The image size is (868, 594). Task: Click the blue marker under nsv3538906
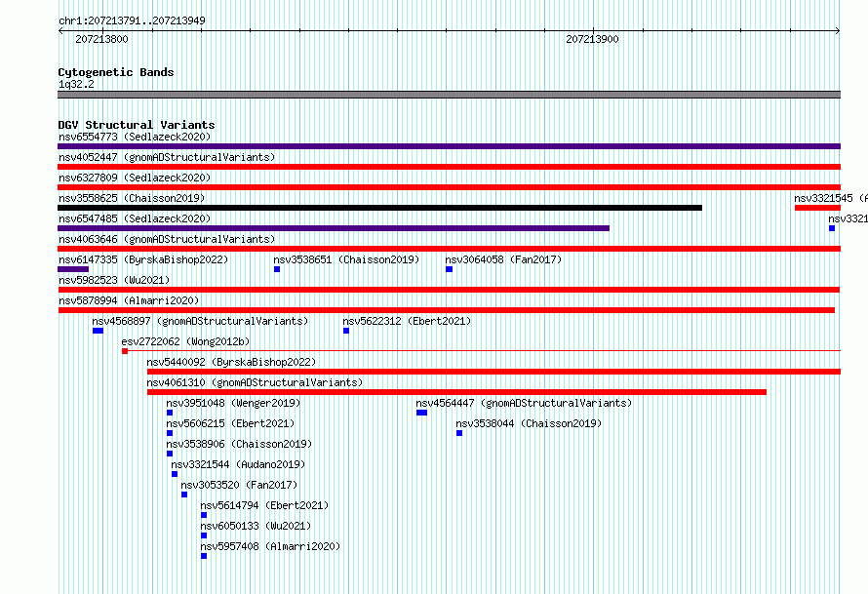pos(170,454)
